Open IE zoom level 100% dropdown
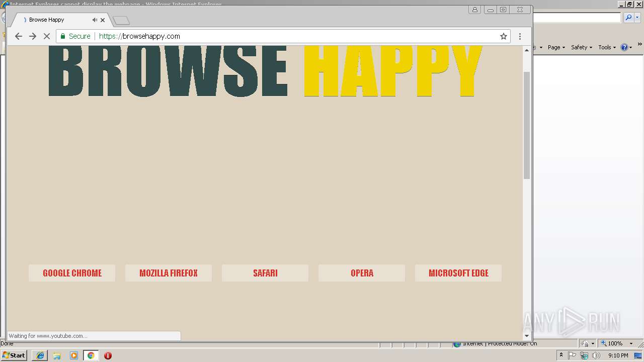This screenshot has width=644, height=362. [x=631, y=343]
